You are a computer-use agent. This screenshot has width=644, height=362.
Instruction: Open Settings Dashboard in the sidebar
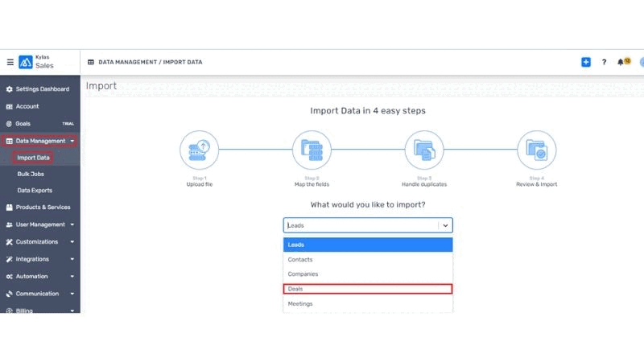tap(42, 88)
